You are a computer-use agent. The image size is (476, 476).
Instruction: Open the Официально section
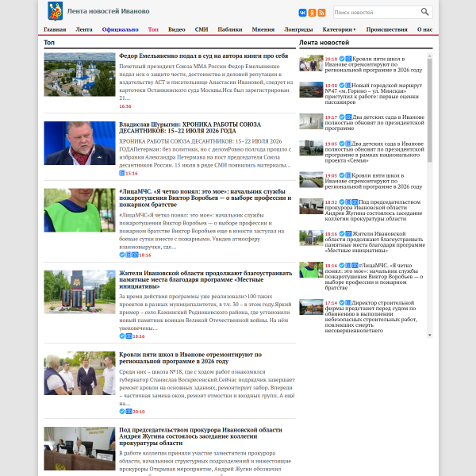(121, 29)
